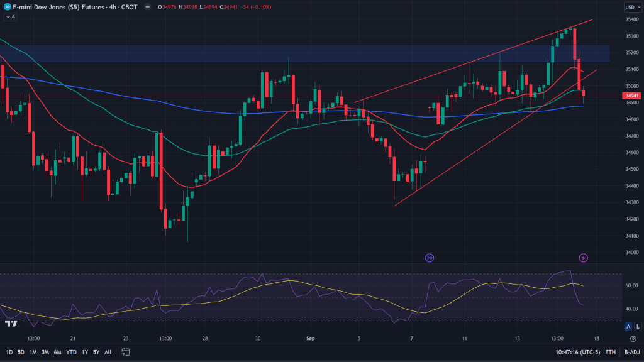
Task: Open the ETH session selector
Action: (609, 351)
